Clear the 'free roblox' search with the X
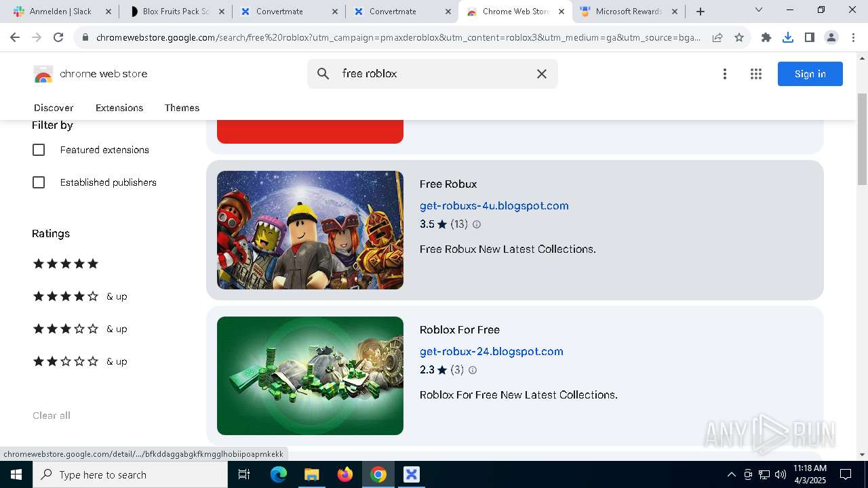The image size is (868, 488). pos(542,74)
